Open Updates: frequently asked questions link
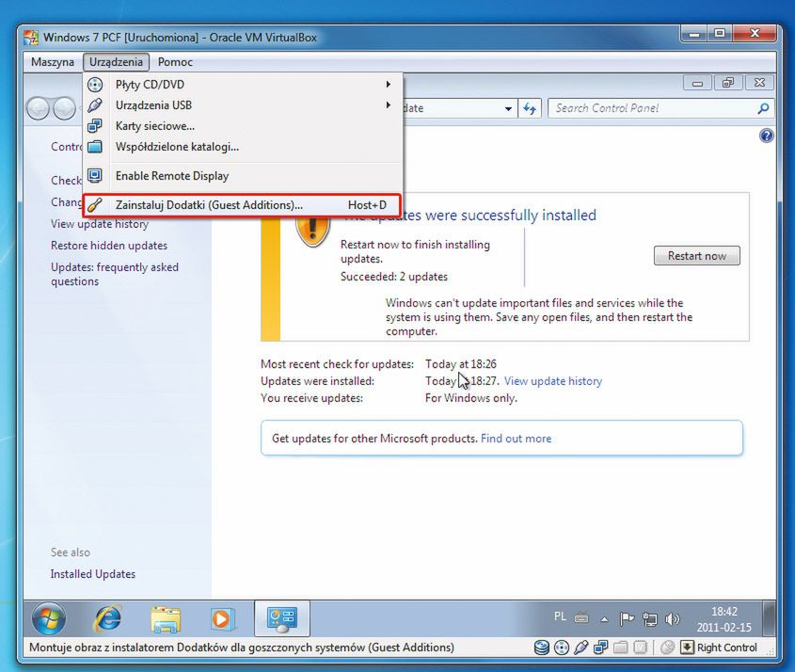Viewport: 795px width, 672px height. (115, 275)
